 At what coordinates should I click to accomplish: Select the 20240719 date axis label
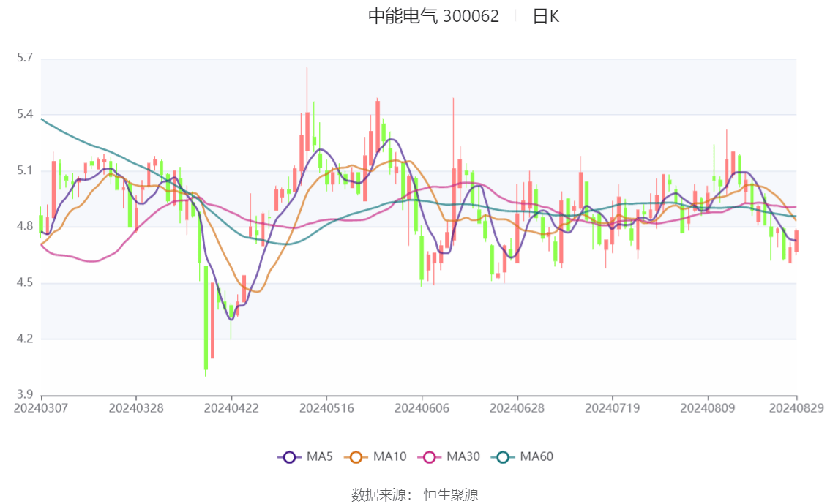pyautogui.click(x=612, y=407)
